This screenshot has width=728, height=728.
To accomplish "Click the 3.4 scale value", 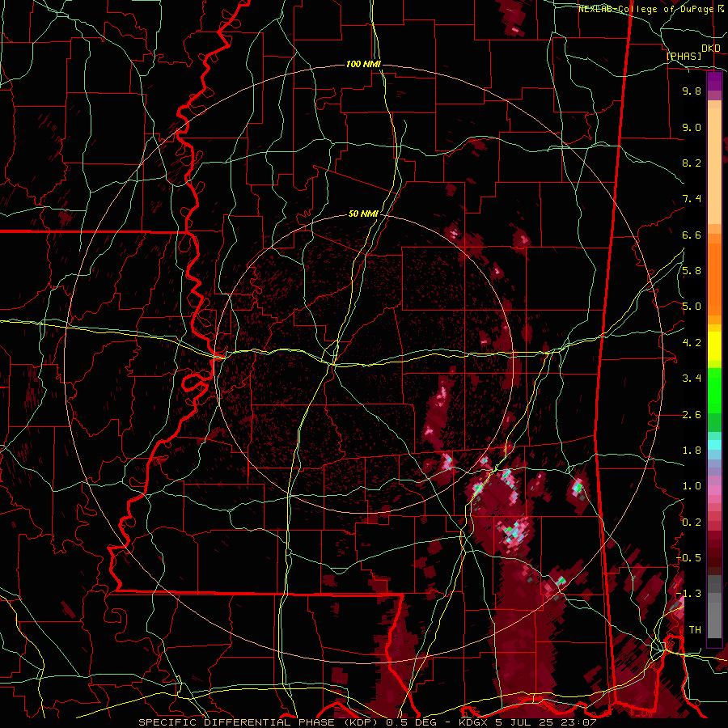I will click(692, 378).
